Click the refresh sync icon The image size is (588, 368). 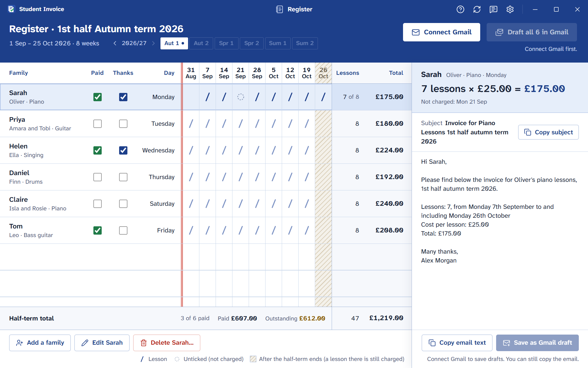[x=477, y=10]
